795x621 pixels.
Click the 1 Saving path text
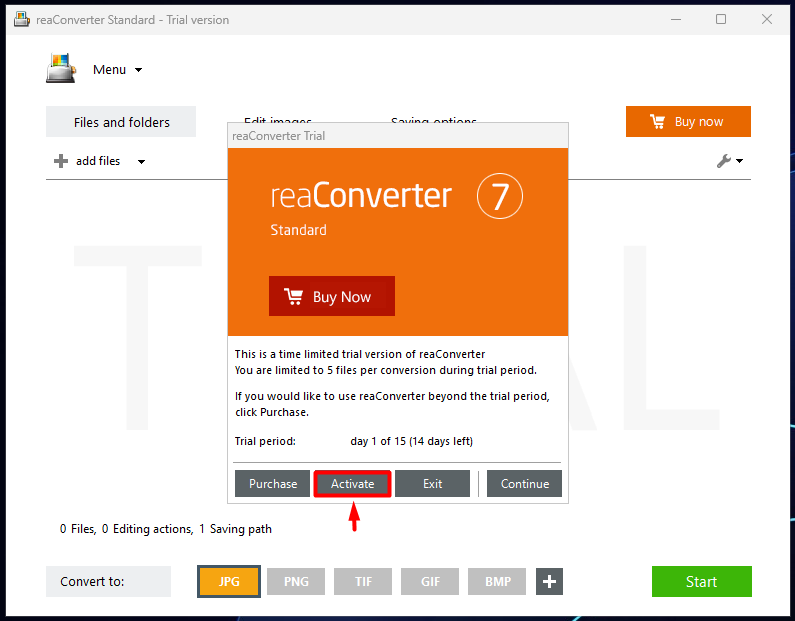[x=235, y=529]
